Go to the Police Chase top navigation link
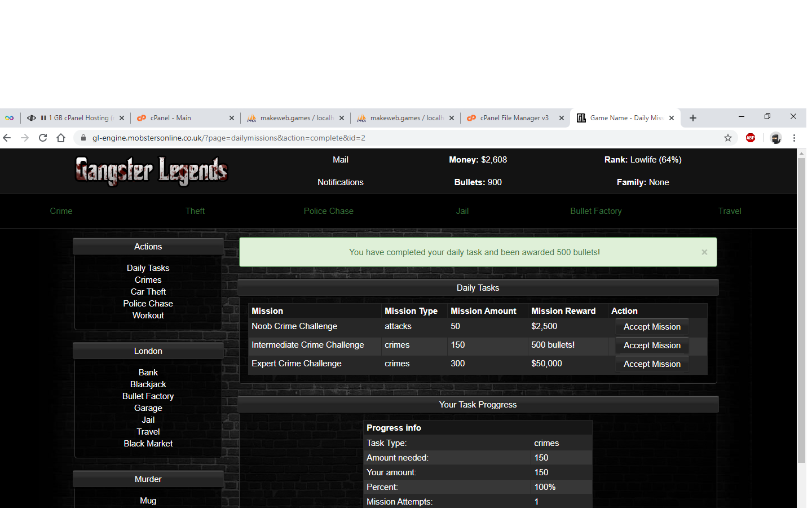This screenshot has height=508, width=812. click(x=328, y=211)
